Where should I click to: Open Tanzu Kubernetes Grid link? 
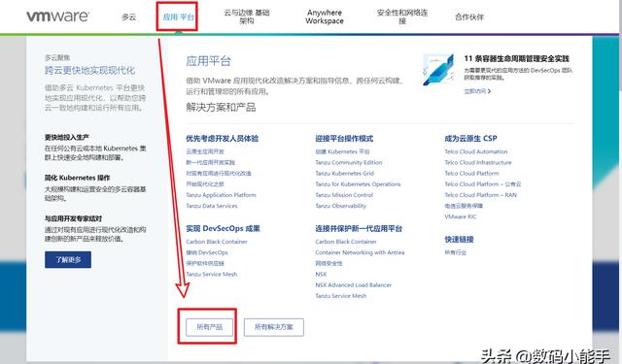[x=345, y=174]
